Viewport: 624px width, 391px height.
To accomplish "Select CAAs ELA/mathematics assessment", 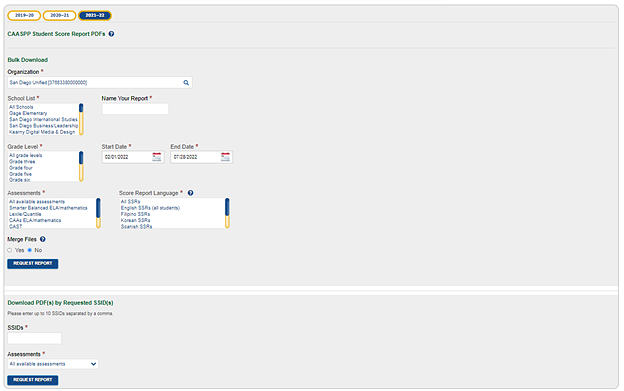I will 35,220.
